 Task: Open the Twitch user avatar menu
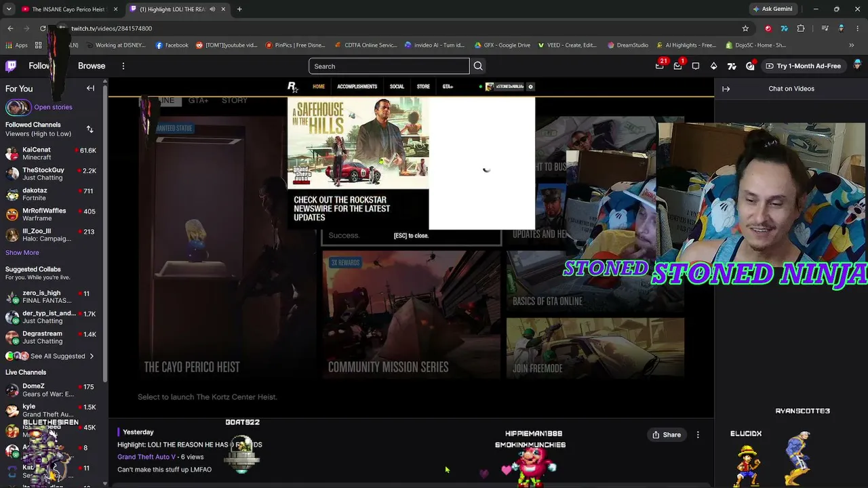858,65
